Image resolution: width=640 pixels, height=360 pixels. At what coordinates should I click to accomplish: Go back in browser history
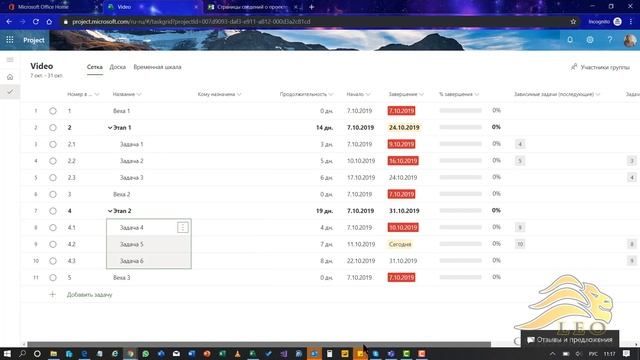pos(9,22)
